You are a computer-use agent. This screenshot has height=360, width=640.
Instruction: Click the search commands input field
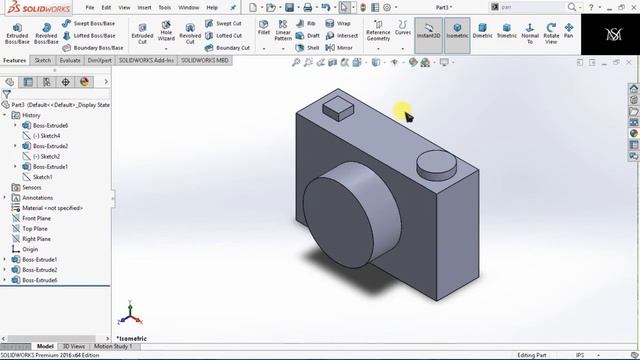532,7
